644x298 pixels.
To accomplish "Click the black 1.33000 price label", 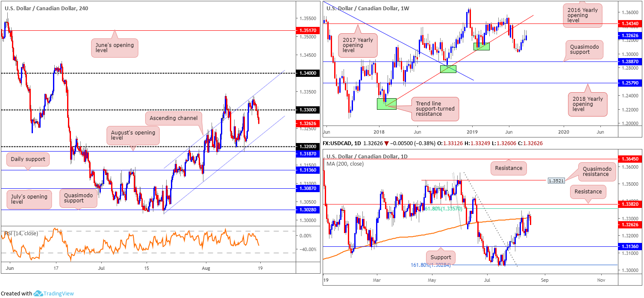I will [x=308, y=110].
